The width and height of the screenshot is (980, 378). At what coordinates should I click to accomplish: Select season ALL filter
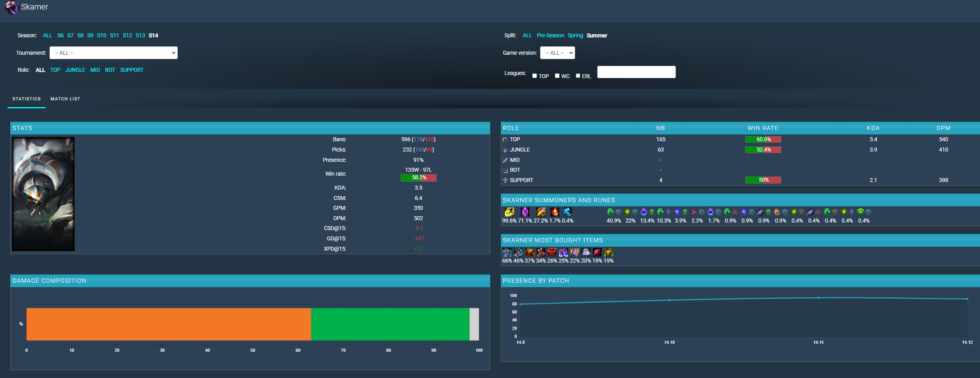tap(48, 36)
